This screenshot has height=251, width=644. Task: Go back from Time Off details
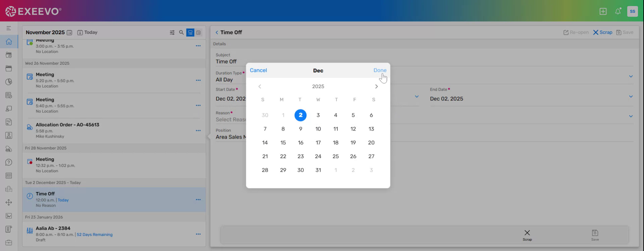click(217, 33)
